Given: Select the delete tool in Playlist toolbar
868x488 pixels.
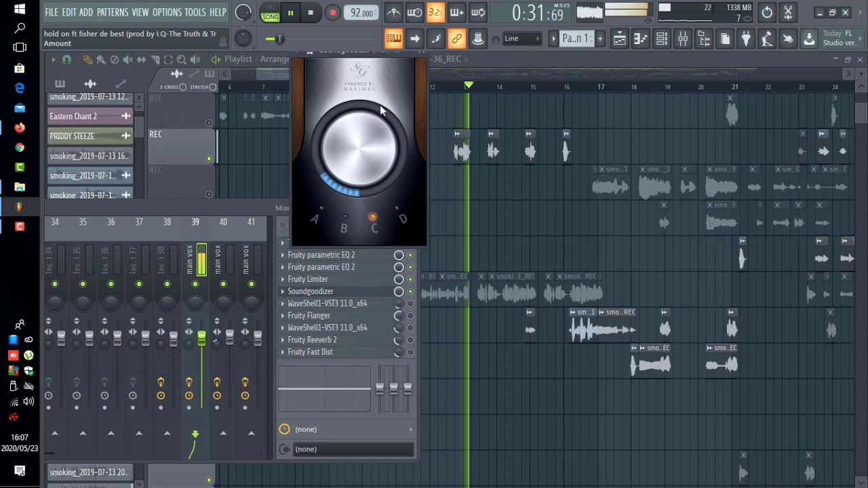Looking at the screenshot, I should [x=114, y=60].
